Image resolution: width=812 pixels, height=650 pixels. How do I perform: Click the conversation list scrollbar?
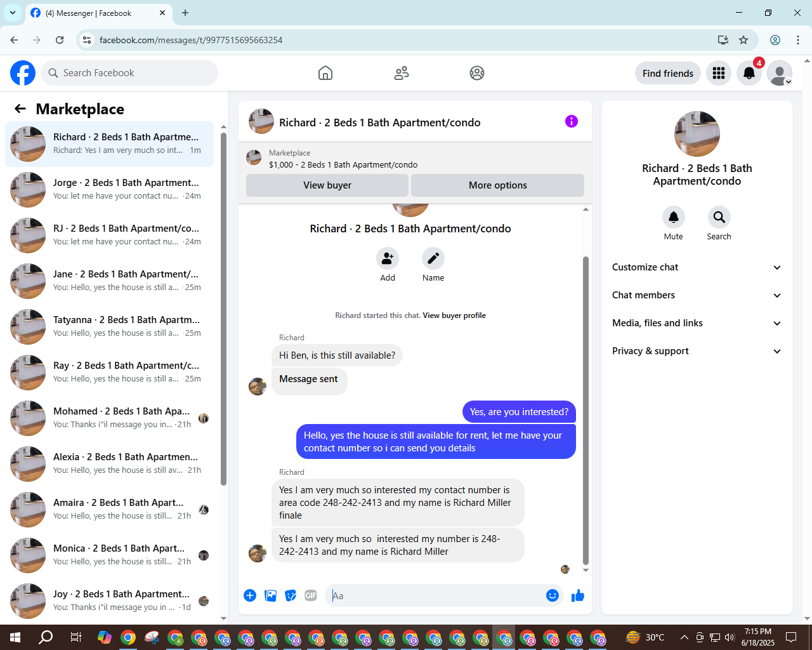point(223,309)
